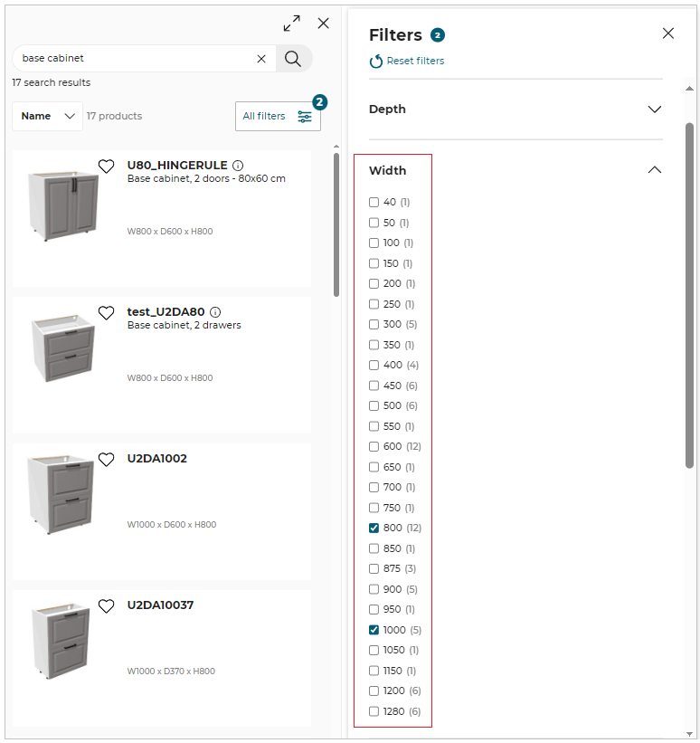Uncheck the 1000 width checkbox

374,630
